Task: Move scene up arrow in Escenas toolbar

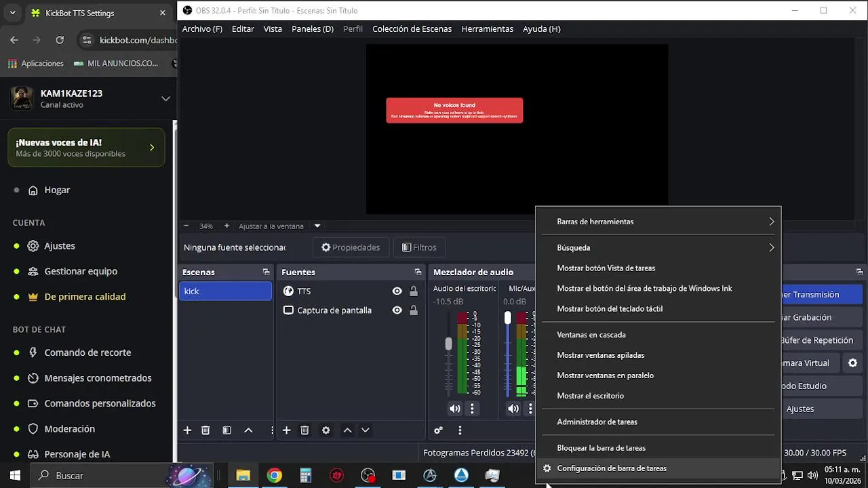Action: 248,430
